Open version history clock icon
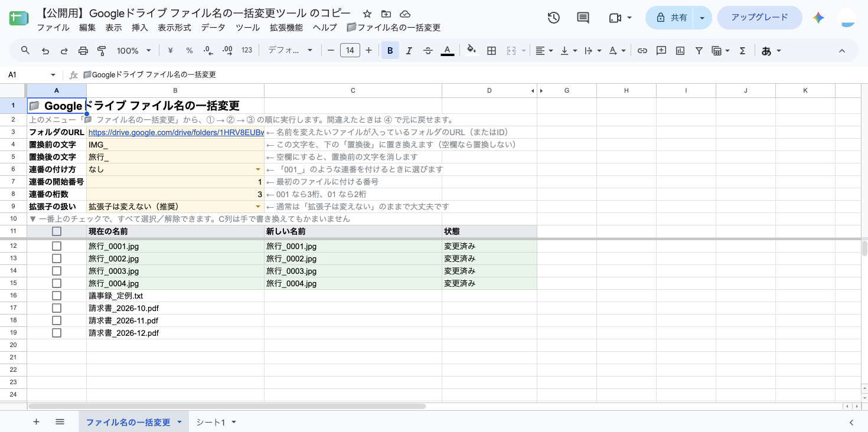 click(x=554, y=18)
